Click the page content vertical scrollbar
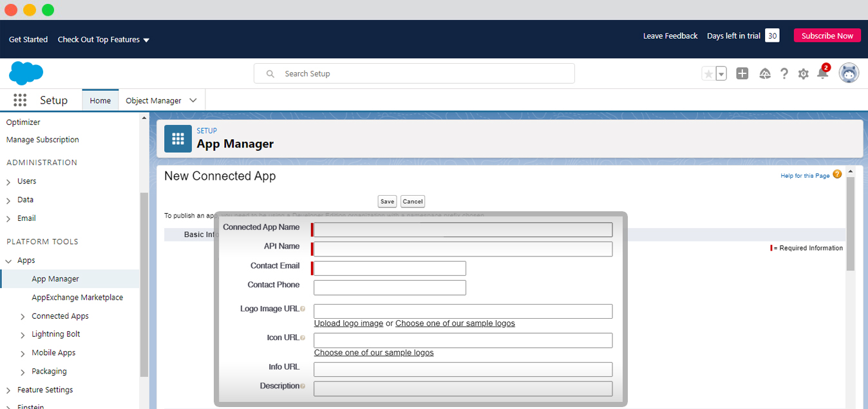Screen dimensions: 868x409 (850, 224)
